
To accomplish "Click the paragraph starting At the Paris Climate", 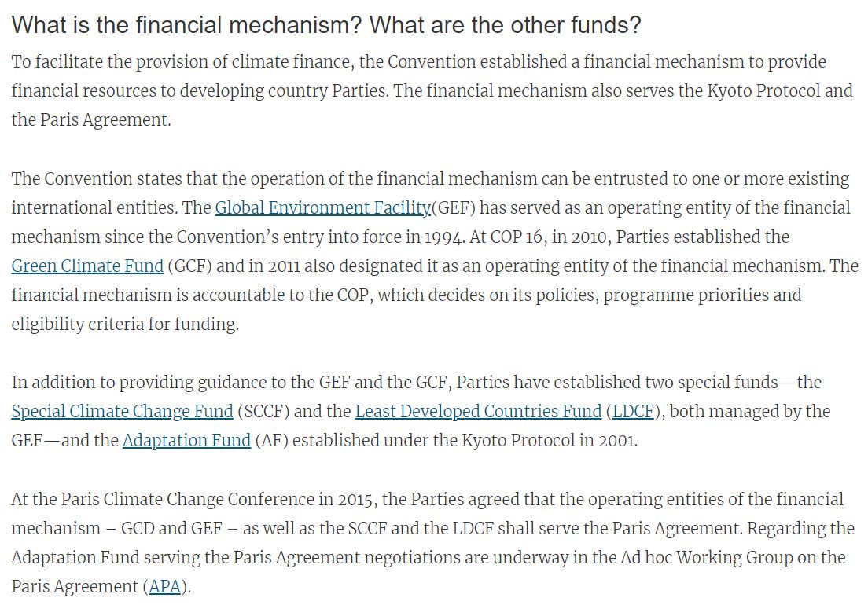I will tap(433, 543).
